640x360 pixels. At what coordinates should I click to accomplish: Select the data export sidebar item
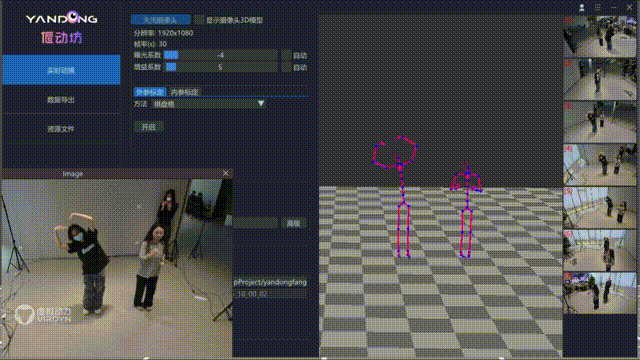click(x=61, y=100)
